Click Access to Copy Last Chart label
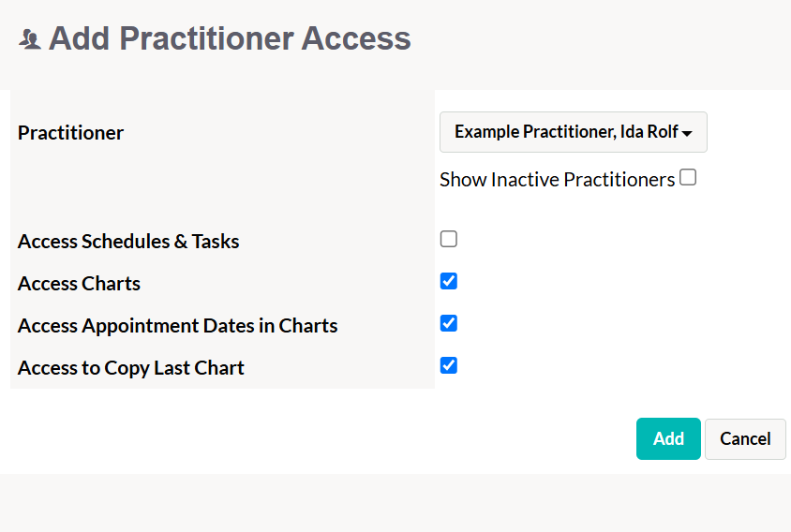This screenshot has height=532, width=791. [x=130, y=368]
